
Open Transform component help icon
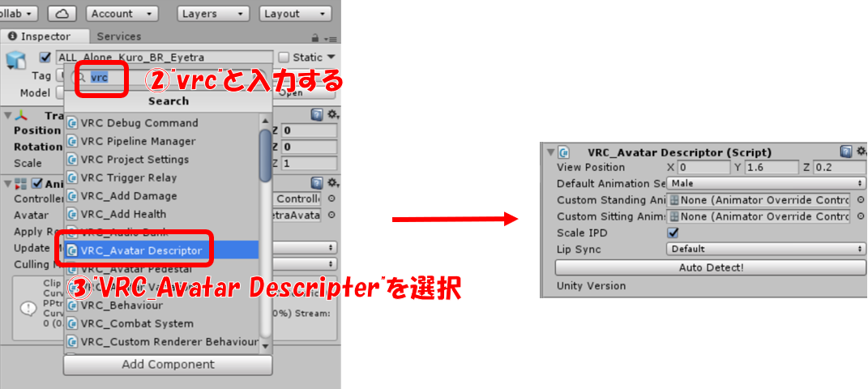(317, 116)
